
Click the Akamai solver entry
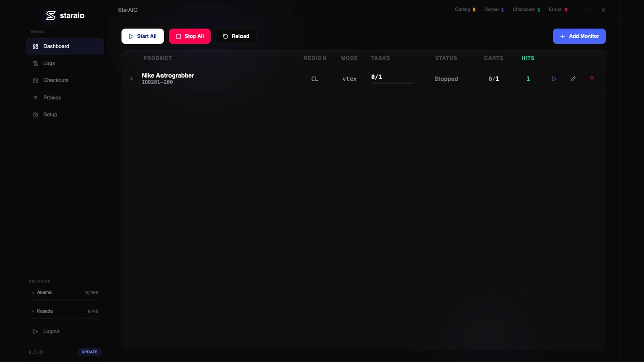point(65,293)
